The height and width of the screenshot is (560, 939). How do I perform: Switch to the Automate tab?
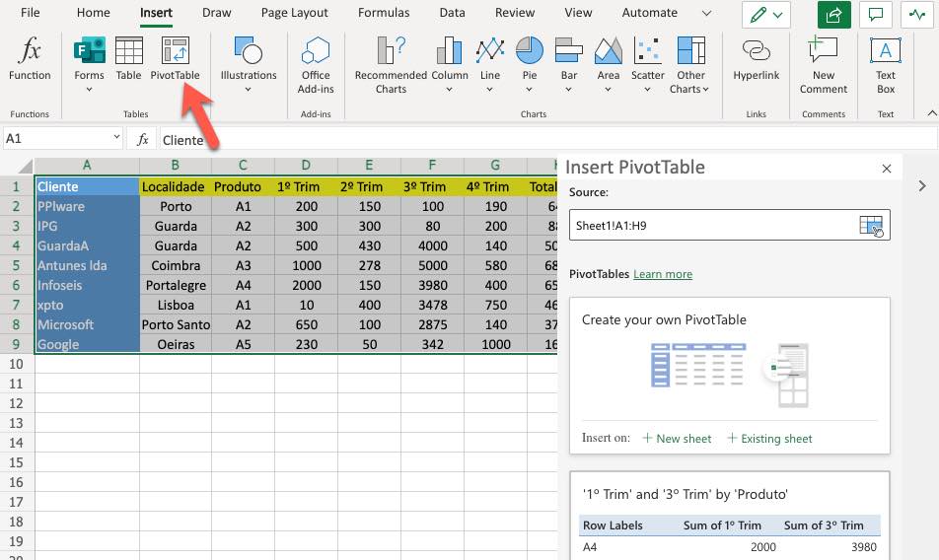click(x=650, y=13)
